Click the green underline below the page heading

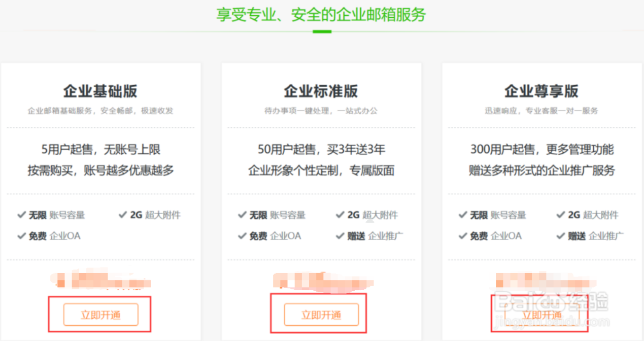tap(322, 31)
